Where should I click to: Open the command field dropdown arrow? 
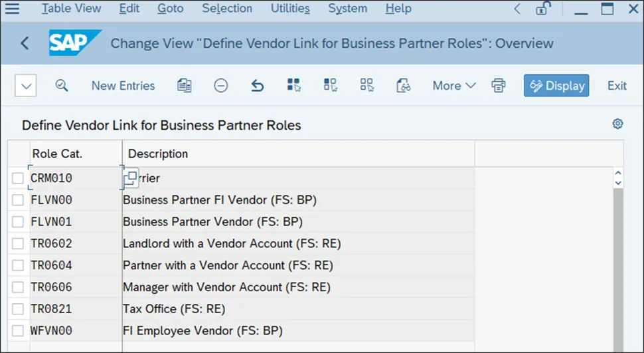[25, 86]
